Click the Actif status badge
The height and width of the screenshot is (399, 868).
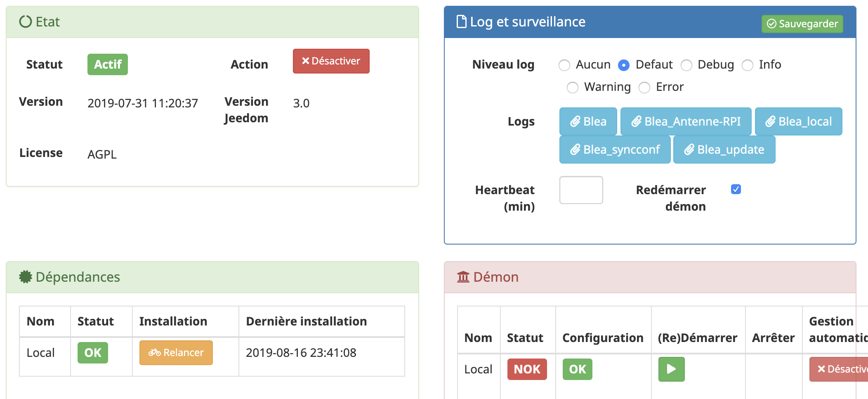107,64
